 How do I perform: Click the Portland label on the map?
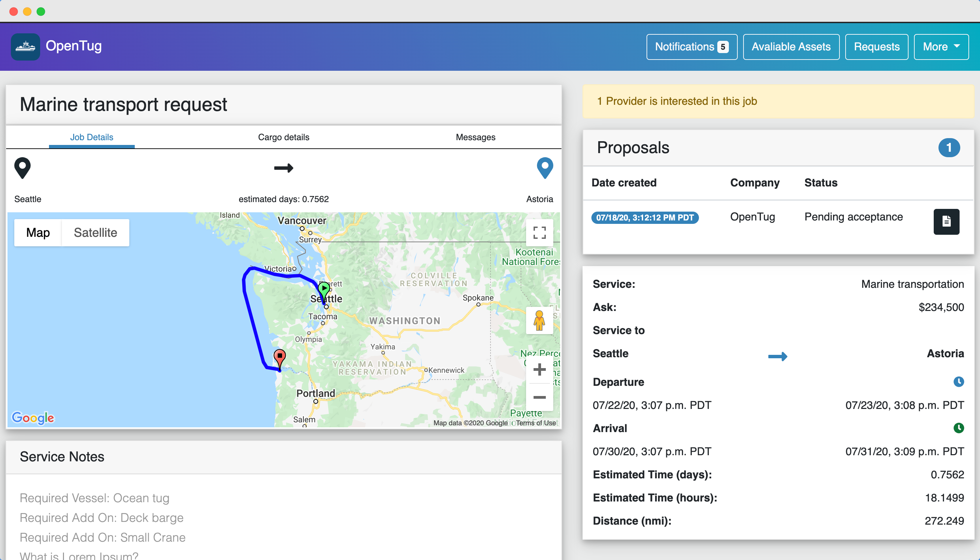(315, 393)
